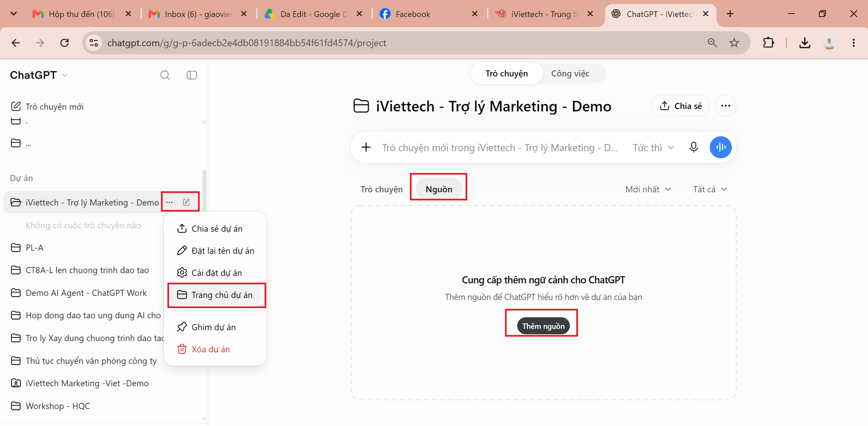868x426 pixels.
Task: Open the three-dots menu beside Chia sẻ
Action: [726, 106]
